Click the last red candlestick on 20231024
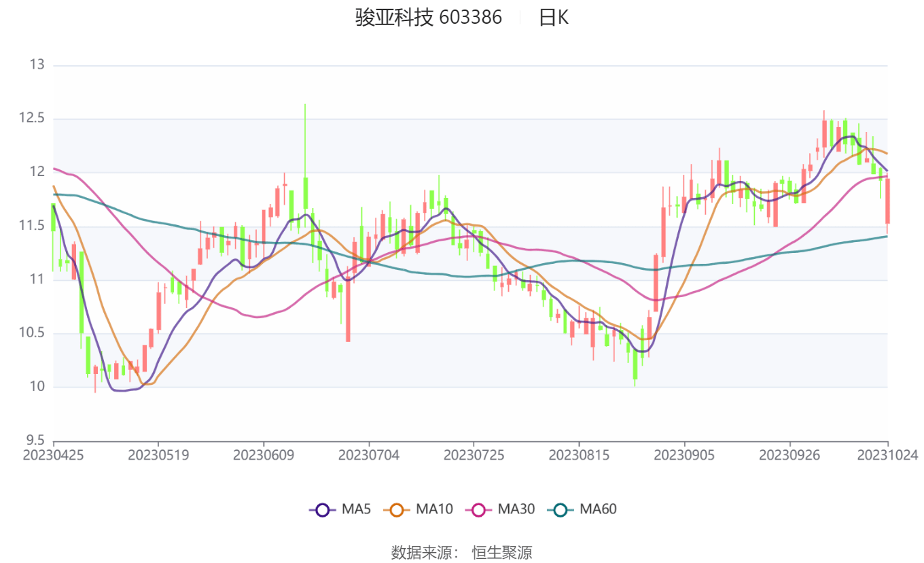The image size is (924, 563). [887, 201]
